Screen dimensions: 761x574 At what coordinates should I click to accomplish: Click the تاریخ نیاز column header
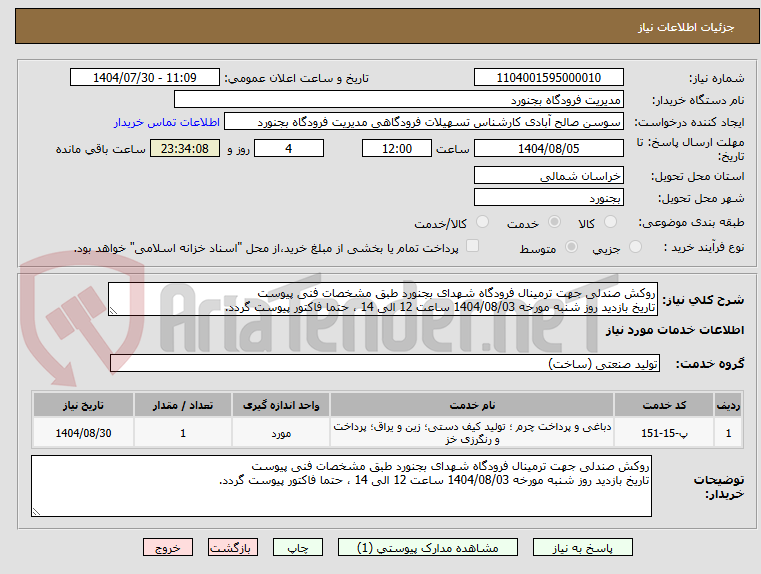point(83,405)
